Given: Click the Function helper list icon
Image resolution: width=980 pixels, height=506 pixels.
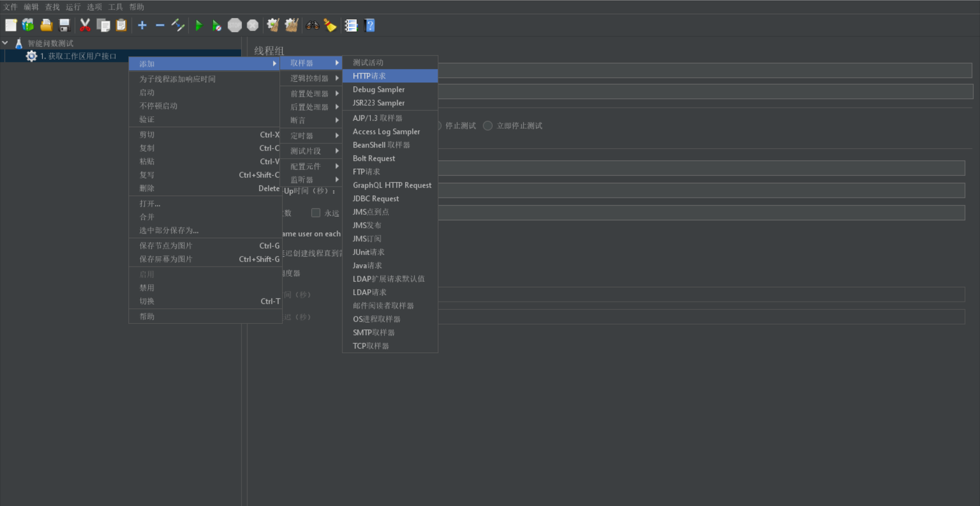Looking at the screenshot, I should tap(351, 26).
